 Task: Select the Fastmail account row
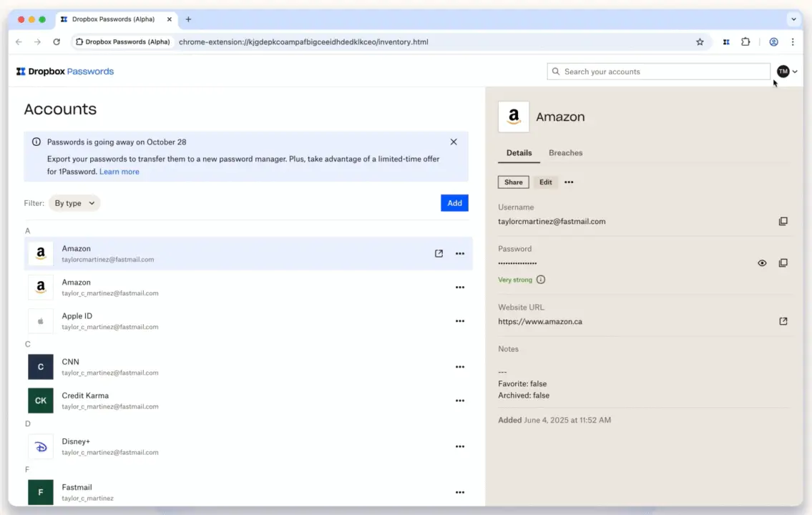click(248, 492)
